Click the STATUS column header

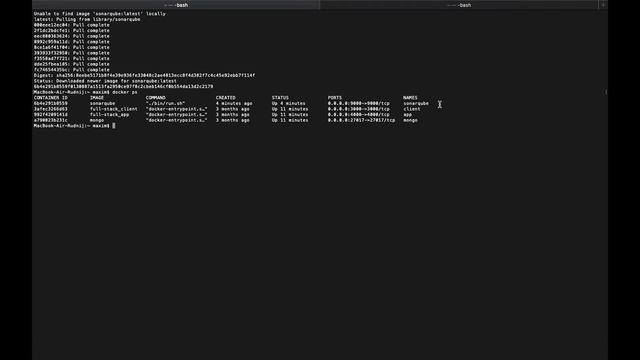(280, 98)
